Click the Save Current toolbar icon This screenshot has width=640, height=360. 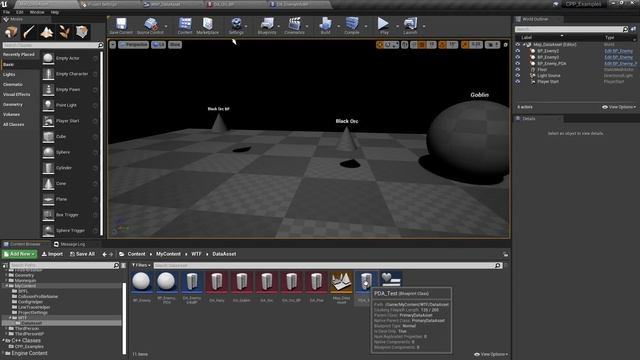tap(121, 26)
